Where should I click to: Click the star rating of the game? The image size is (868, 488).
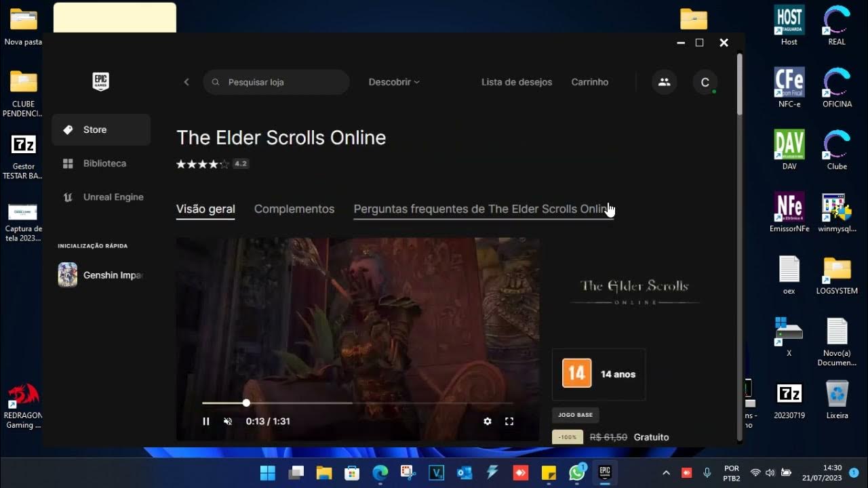point(203,164)
